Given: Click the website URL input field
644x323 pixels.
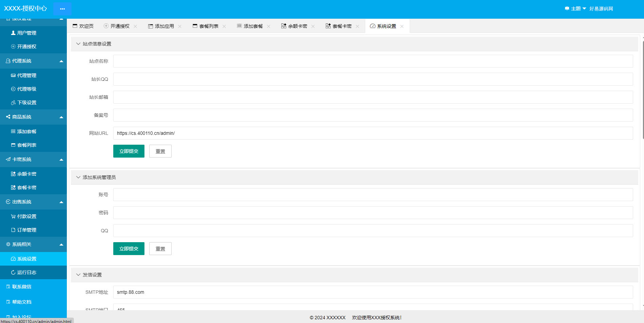Looking at the screenshot, I should tap(373, 133).
